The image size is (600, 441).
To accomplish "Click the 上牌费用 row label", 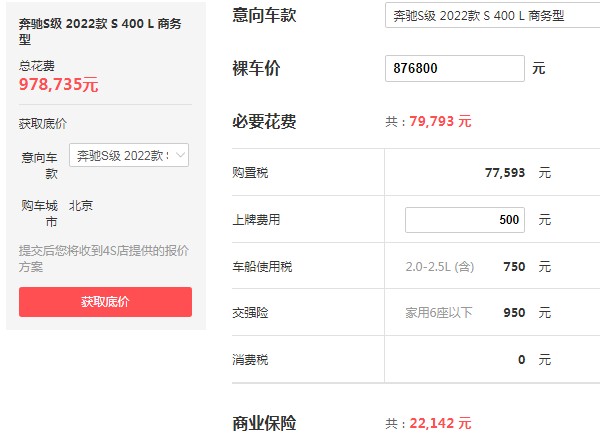I will click(256, 220).
